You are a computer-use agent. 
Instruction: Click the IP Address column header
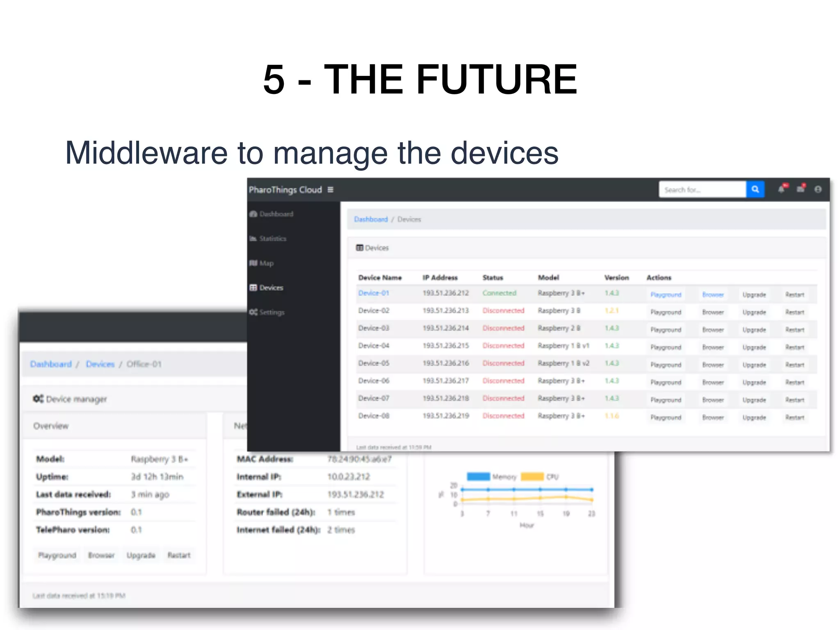point(440,278)
